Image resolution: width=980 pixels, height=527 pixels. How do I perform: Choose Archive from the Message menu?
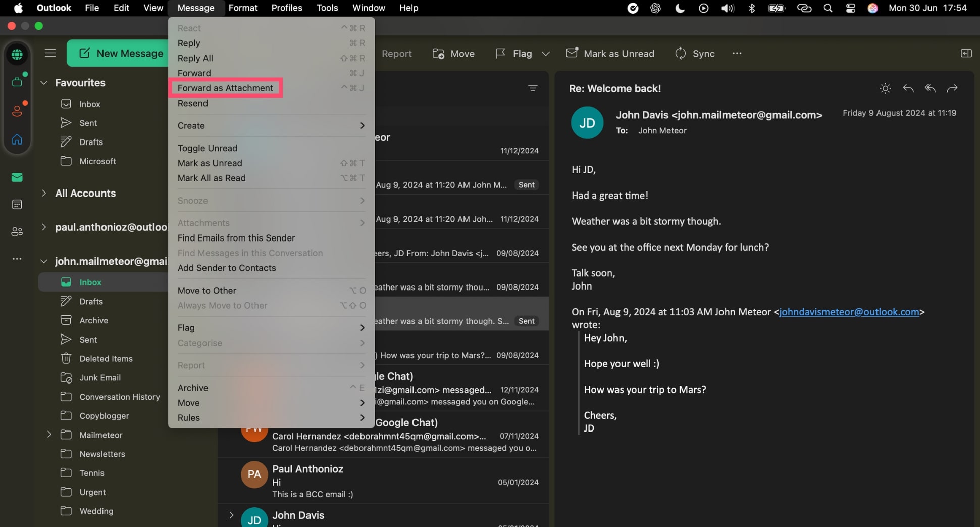(271, 388)
